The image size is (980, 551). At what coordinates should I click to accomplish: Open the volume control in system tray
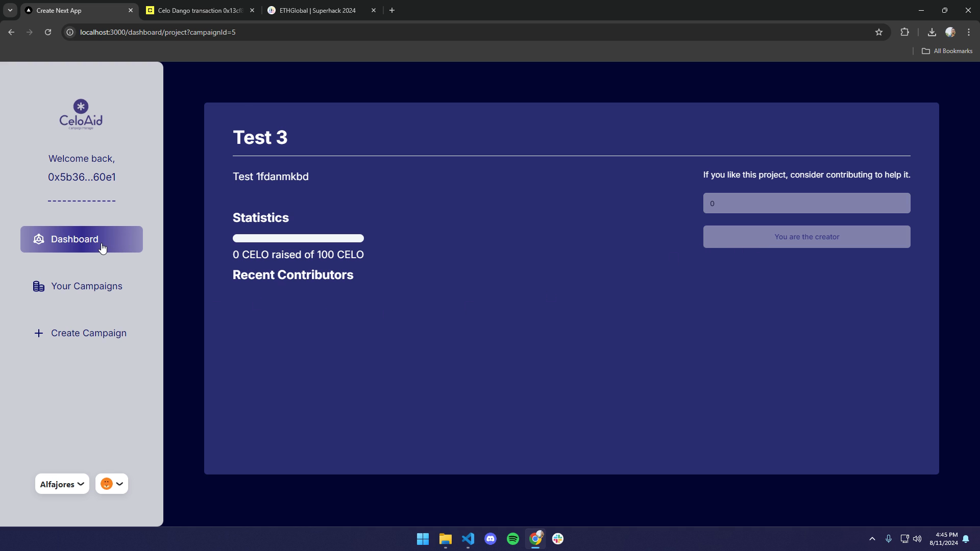tap(917, 539)
